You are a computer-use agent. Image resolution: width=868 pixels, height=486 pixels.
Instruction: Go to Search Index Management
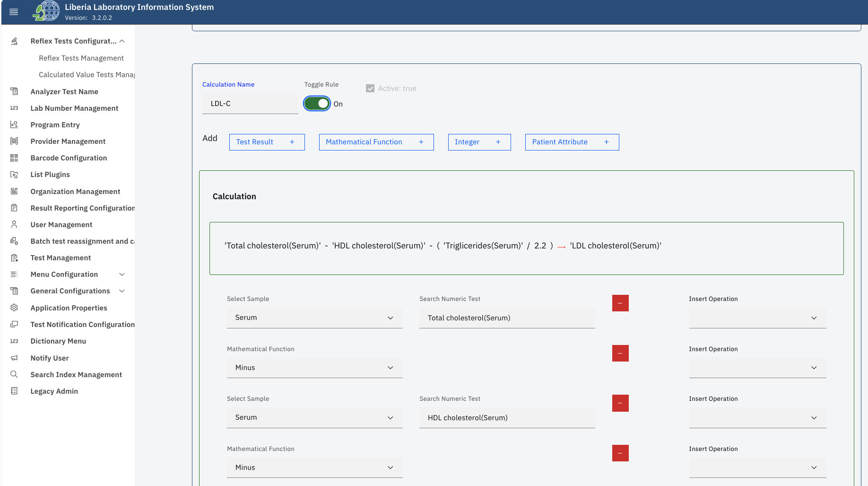click(76, 374)
